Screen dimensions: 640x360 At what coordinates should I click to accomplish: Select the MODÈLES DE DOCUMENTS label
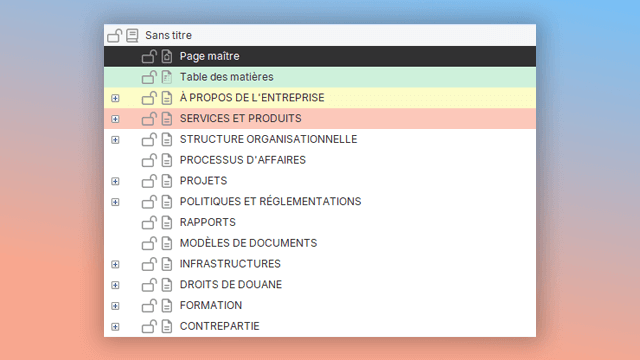pyautogui.click(x=248, y=243)
